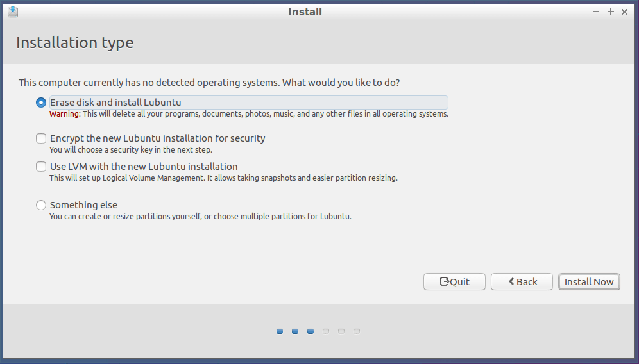The width and height of the screenshot is (639, 364).
Task: Click the "Something else" label text
Action: pos(83,205)
